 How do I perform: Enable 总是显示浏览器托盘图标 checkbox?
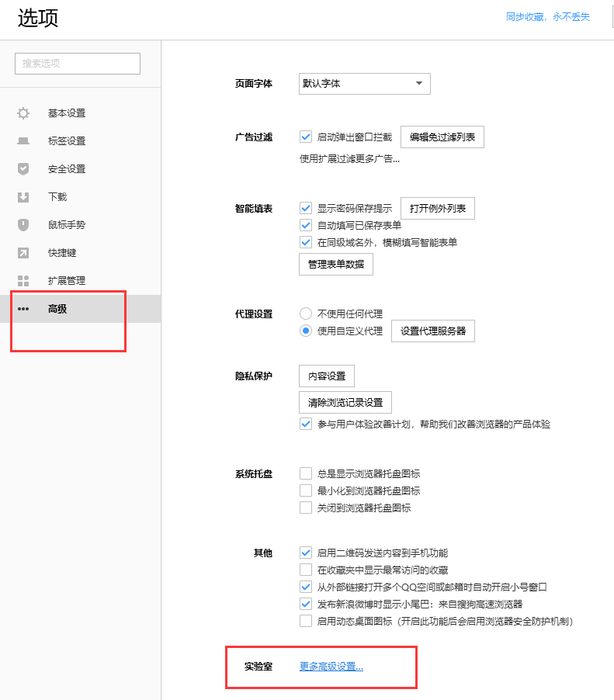point(306,474)
